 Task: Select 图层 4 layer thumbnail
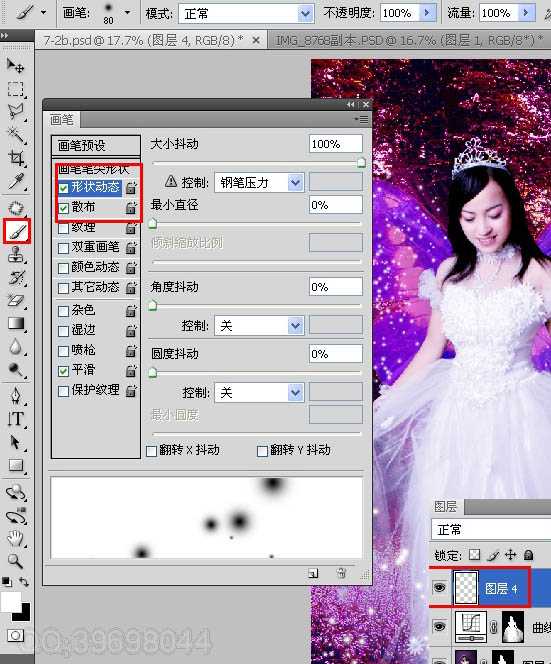pyautogui.click(x=466, y=587)
